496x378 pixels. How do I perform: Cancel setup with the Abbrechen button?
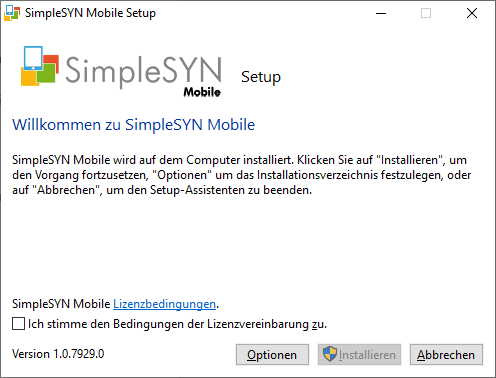point(446,355)
